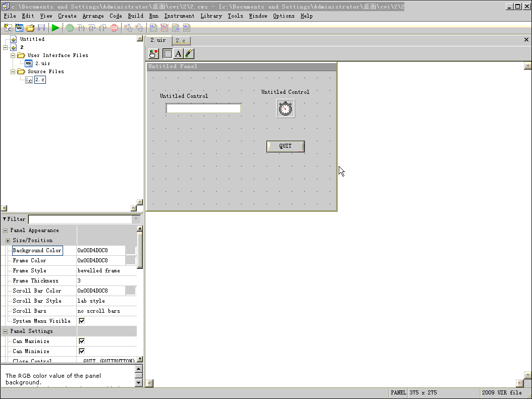The image size is (532, 399).
Task: Click the Untitled Panel title bar
Action: pos(242,67)
